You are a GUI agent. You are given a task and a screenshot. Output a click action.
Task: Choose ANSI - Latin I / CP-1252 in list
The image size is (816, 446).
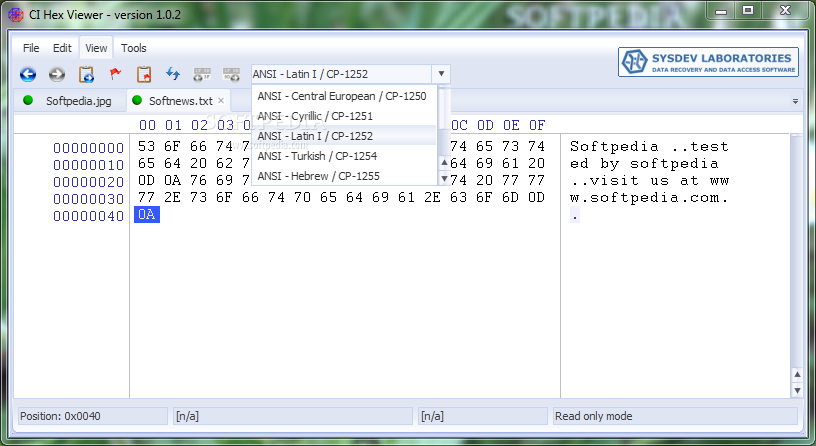click(x=344, y=136)
